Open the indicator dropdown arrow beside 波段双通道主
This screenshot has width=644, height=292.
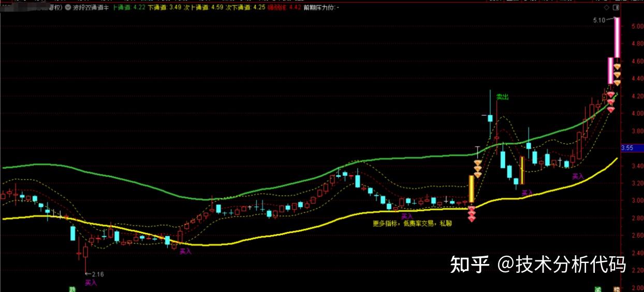68,8
